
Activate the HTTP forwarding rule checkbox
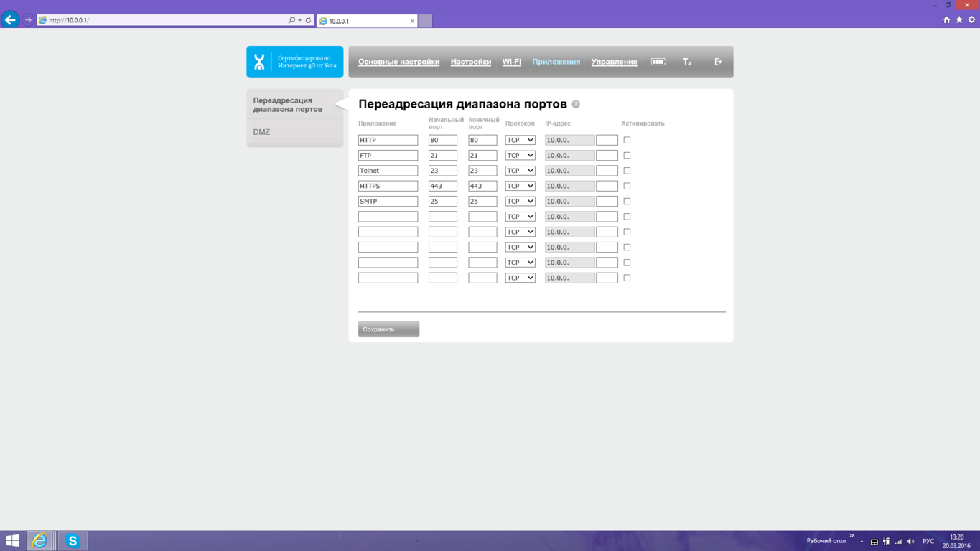point(627,140)
